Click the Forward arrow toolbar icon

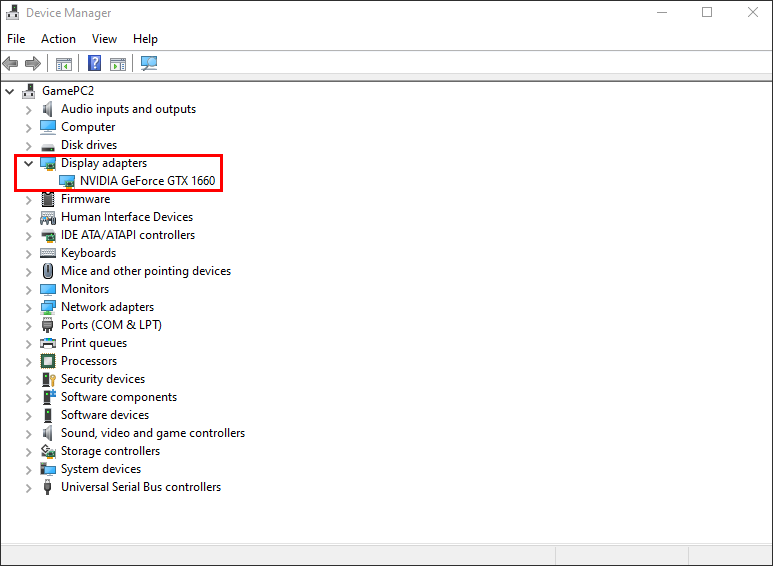coord(33,63)
